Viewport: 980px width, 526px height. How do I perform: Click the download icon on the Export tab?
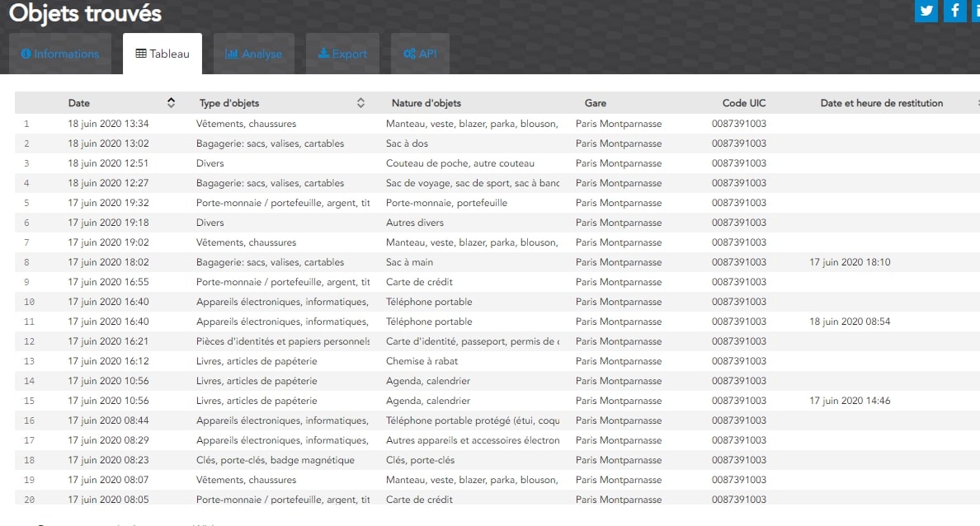point(324,54)
